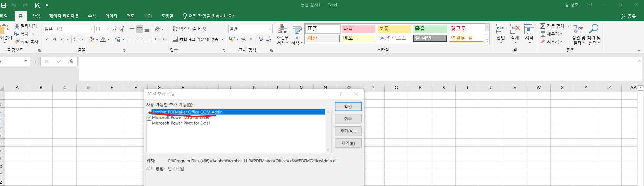
Task: Apply cell borders icon
Action: [77, 39]
